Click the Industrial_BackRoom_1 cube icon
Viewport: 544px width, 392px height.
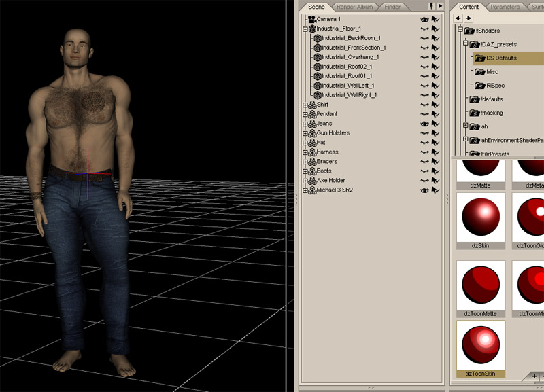coord(318,38)
